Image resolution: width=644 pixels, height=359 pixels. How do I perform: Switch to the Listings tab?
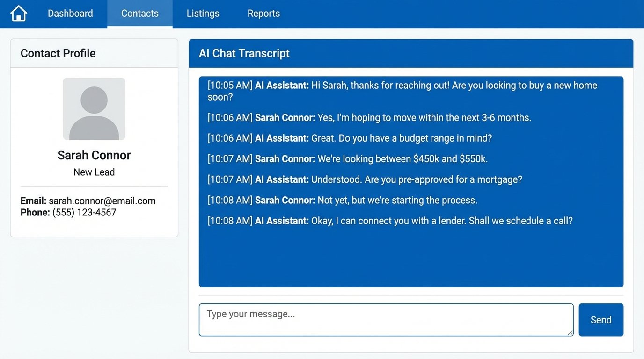point(203,13)
